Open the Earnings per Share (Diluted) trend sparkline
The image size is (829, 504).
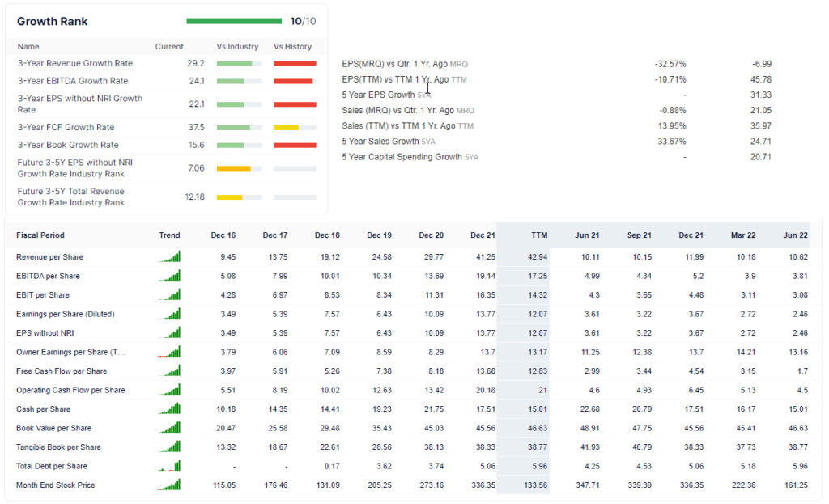coord(169,314)
